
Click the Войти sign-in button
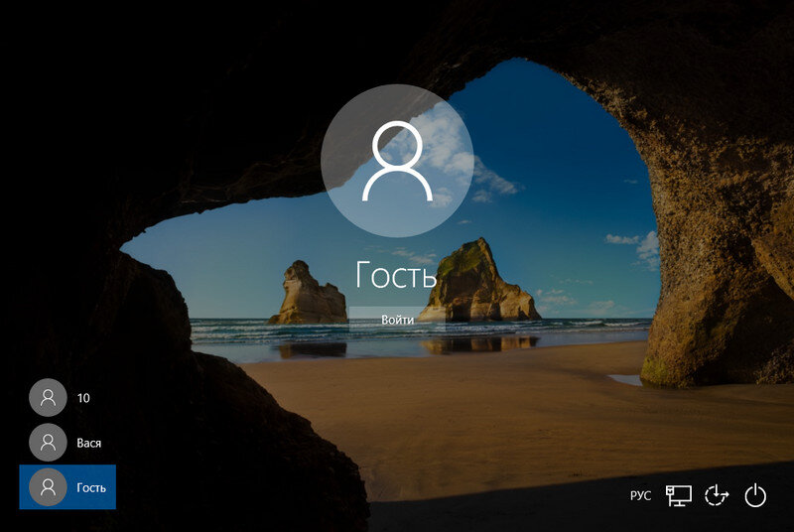pos(397,320)
